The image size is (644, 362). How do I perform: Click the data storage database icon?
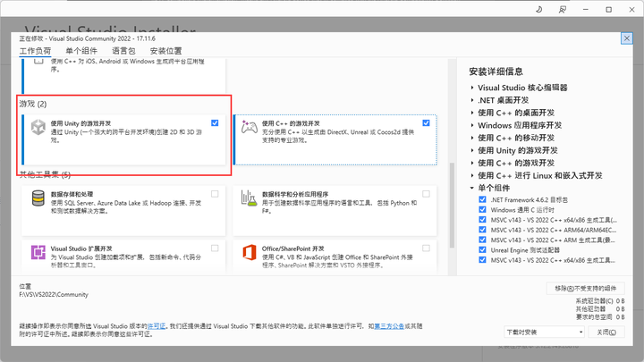pos(38,198)
